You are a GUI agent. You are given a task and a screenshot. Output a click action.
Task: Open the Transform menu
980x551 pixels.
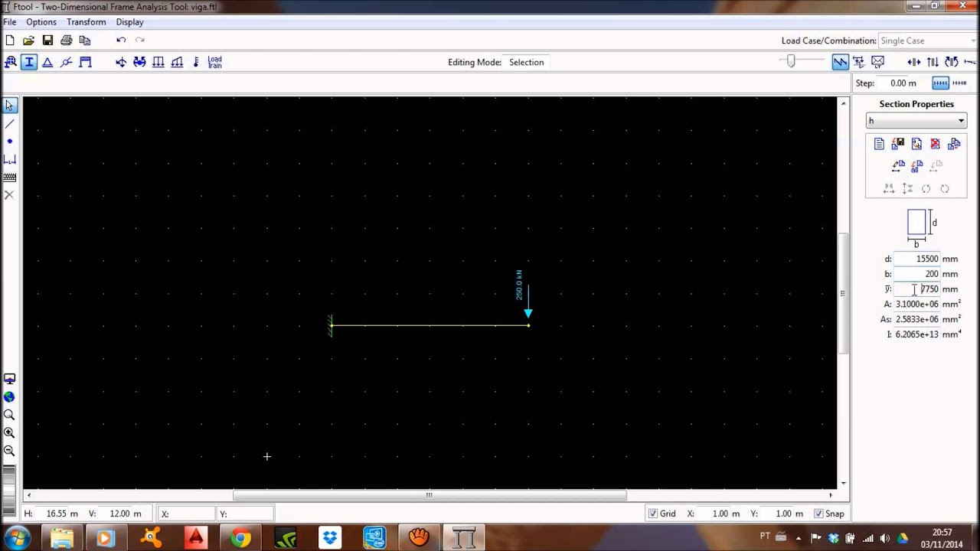point(86,22)
